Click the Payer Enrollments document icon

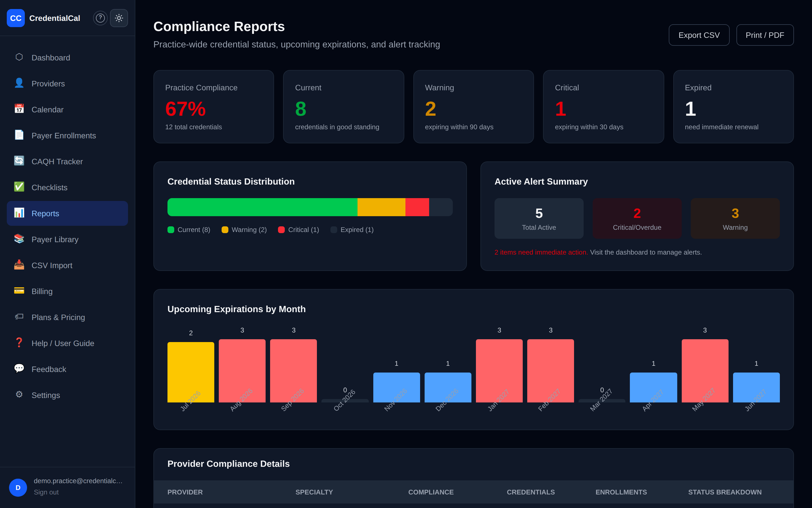point(19,135)
